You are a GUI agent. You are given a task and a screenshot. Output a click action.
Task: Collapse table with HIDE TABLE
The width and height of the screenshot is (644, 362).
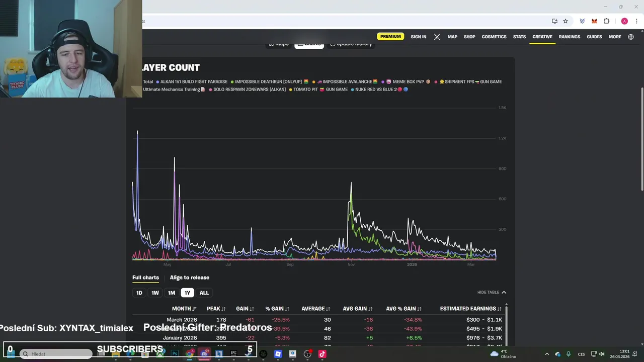(x=492, y=292)
